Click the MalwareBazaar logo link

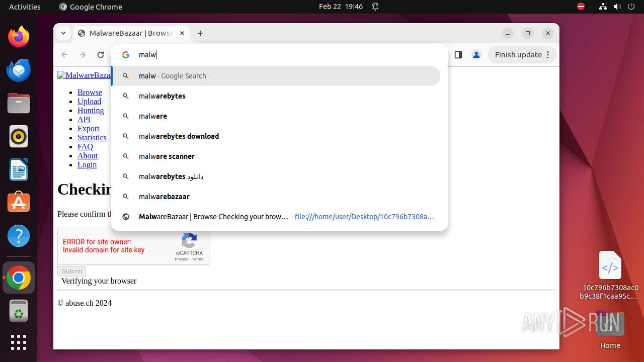point(84,75)
